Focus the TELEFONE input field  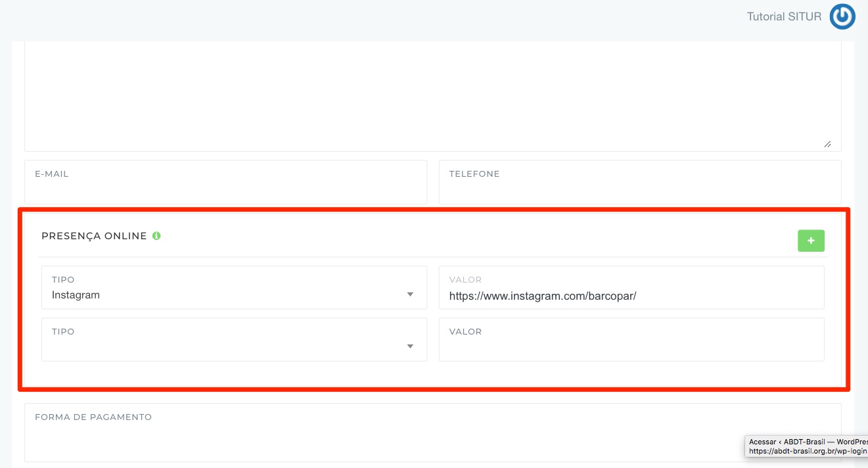coord(639,191)
